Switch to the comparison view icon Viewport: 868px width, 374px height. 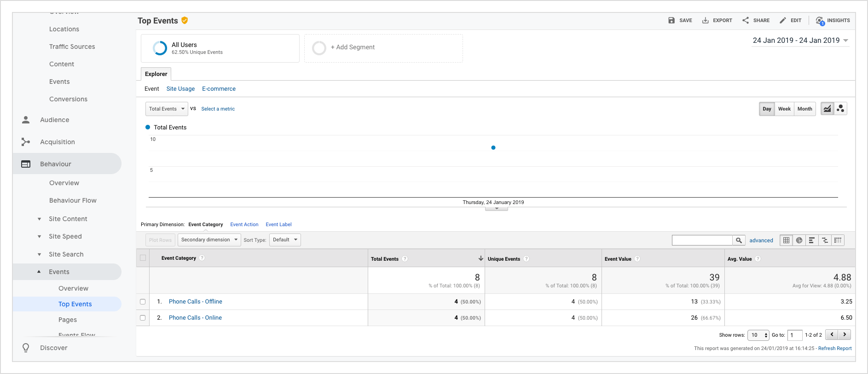825,240
